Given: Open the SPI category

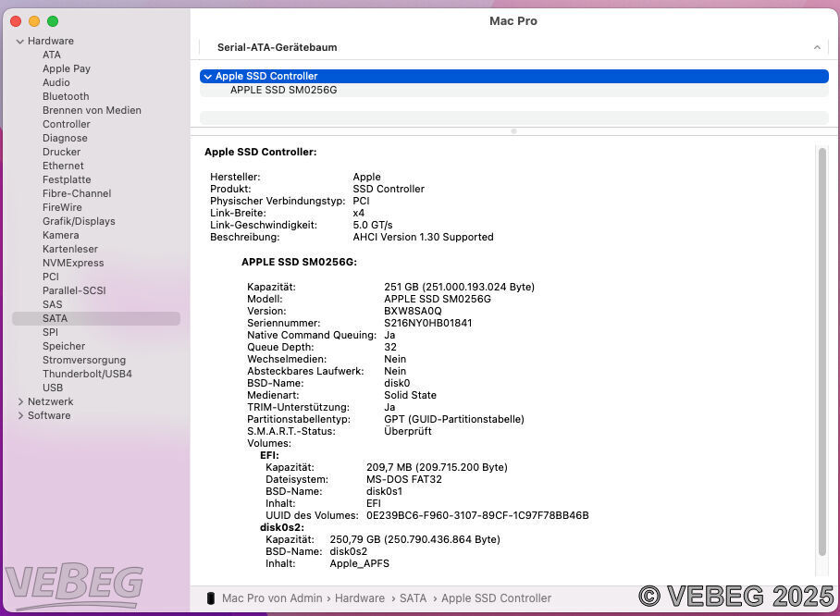Looking at the screenshot, I should click(50, 332).
